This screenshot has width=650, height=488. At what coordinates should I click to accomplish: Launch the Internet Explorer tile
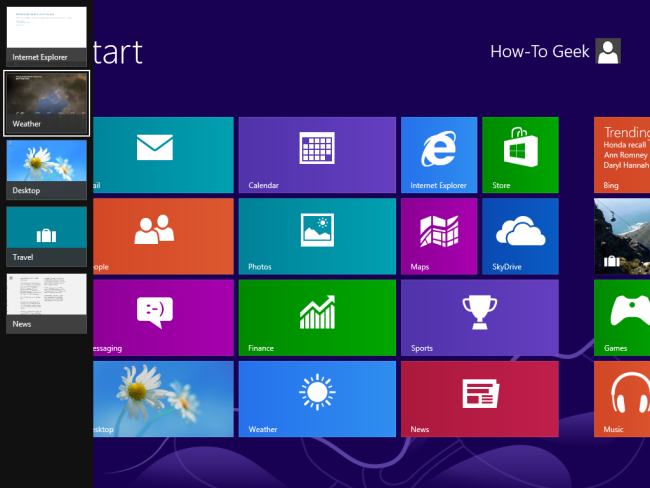[439, 155]
